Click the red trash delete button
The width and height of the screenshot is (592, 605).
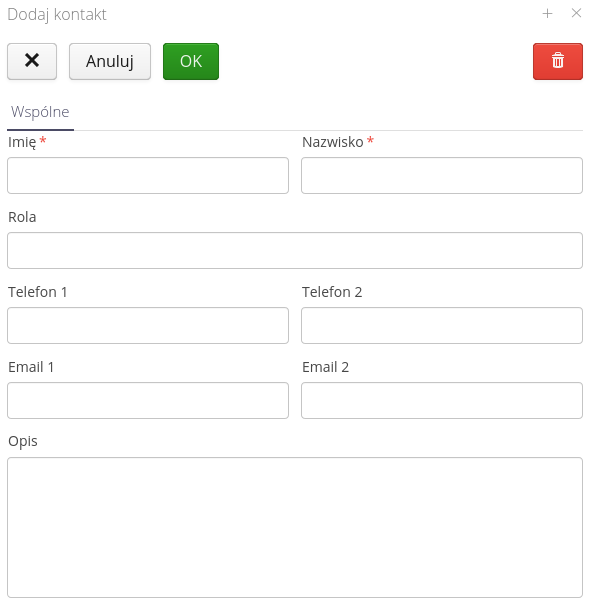point(558,61)
